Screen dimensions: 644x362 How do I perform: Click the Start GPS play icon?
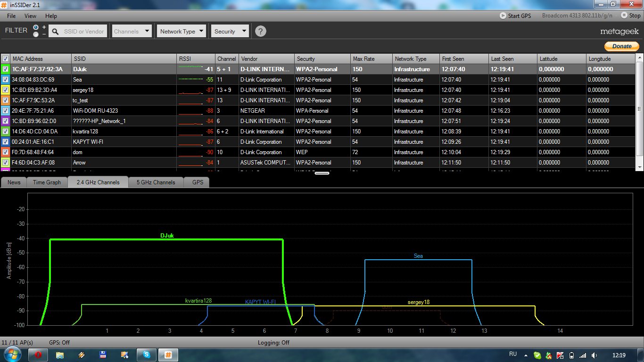[x=503, y=16]
